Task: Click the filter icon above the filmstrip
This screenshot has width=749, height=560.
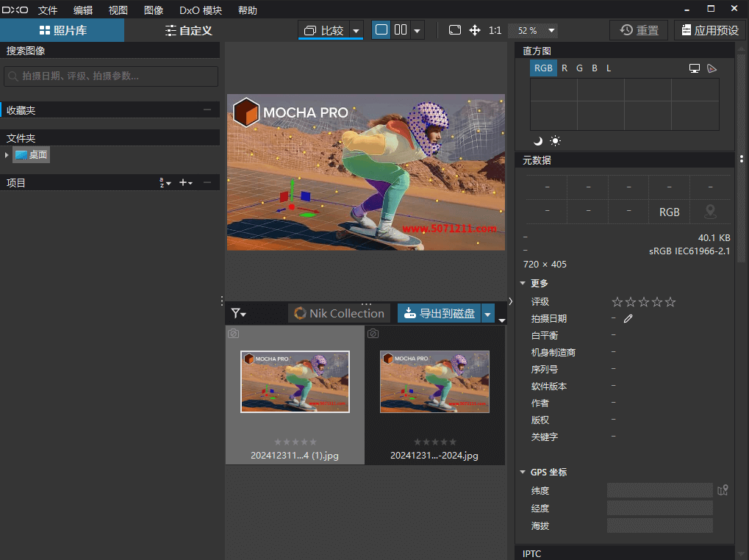Action: [235, 313]
